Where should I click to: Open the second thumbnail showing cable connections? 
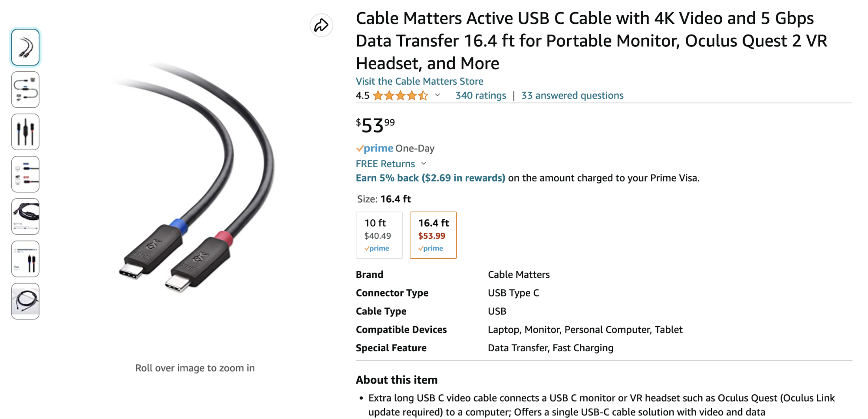pos(25,89)
